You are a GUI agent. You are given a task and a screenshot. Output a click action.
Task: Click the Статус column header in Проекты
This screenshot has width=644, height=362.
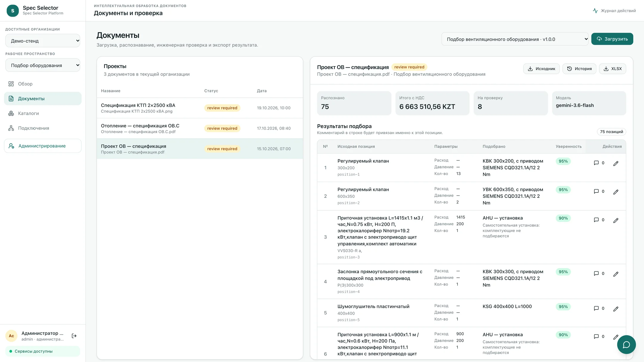[x=211, y=91]
